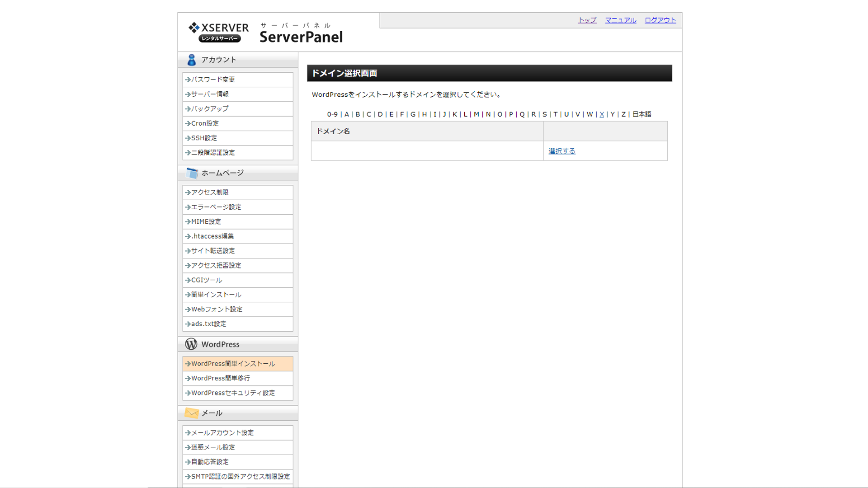868x488 pixels.
Task: Open Cron設定 in sidebar
Action: (205, 123)
